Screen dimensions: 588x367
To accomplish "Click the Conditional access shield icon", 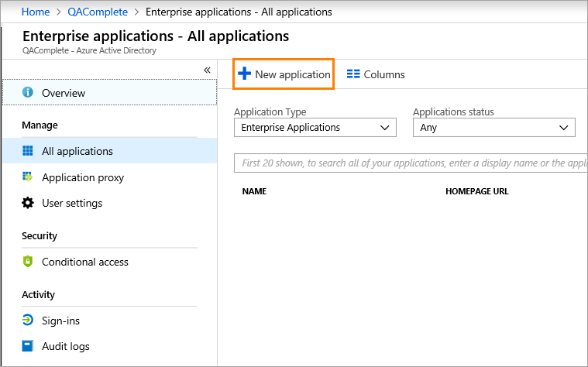I will (x=28, y=262).
